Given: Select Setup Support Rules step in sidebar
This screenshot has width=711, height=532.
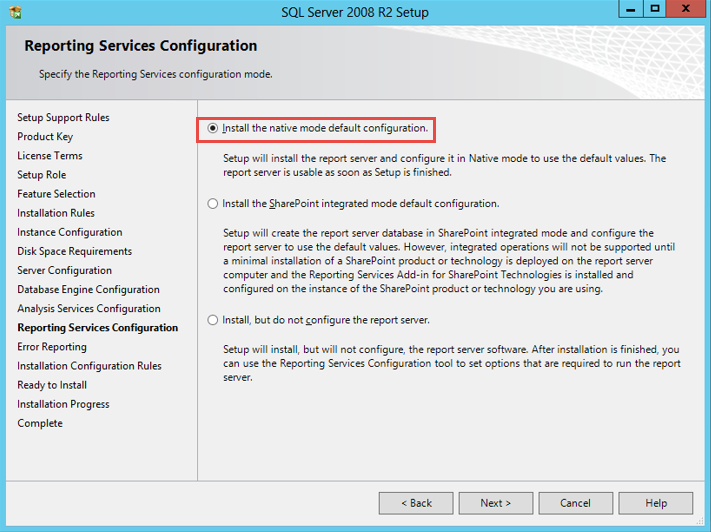Looking at the screenshot, I should (x=63, y=117).
